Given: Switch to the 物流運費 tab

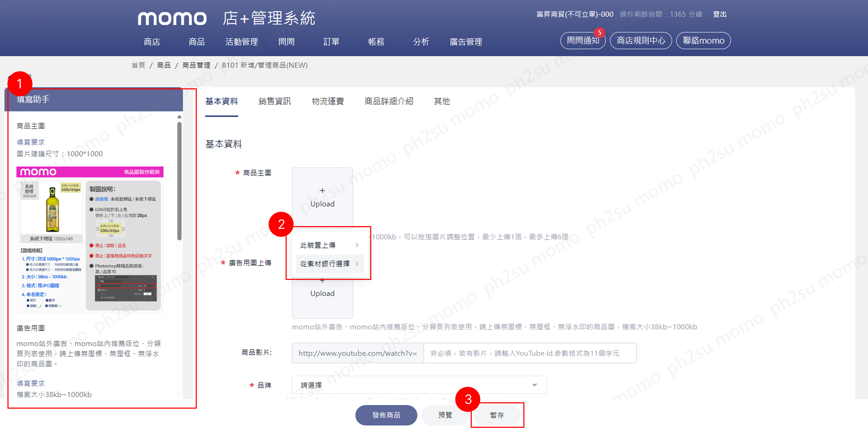Looking at the screenshot, I should point(327,101).
